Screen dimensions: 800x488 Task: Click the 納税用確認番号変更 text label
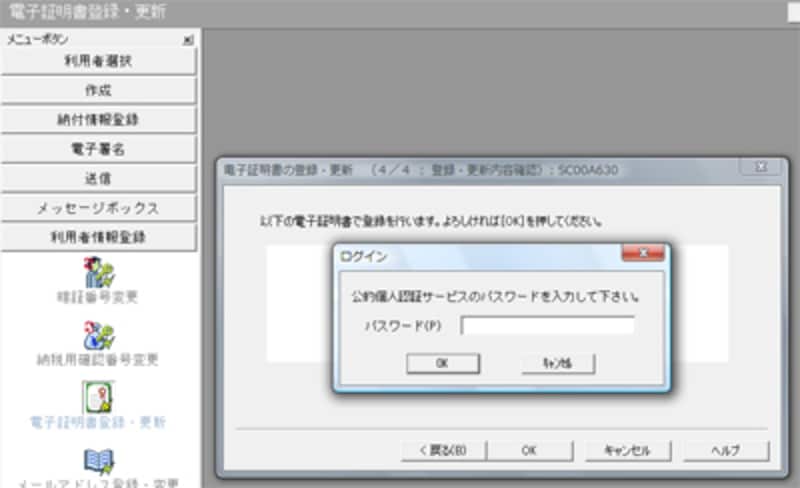[97, 360]
